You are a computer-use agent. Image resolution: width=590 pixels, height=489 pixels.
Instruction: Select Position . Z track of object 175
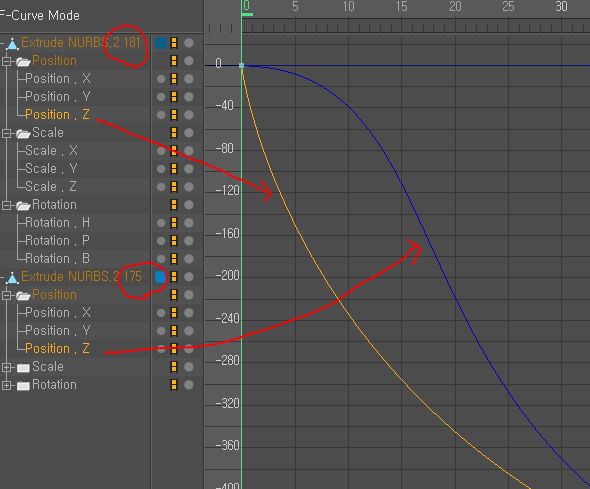pos(58,348)
